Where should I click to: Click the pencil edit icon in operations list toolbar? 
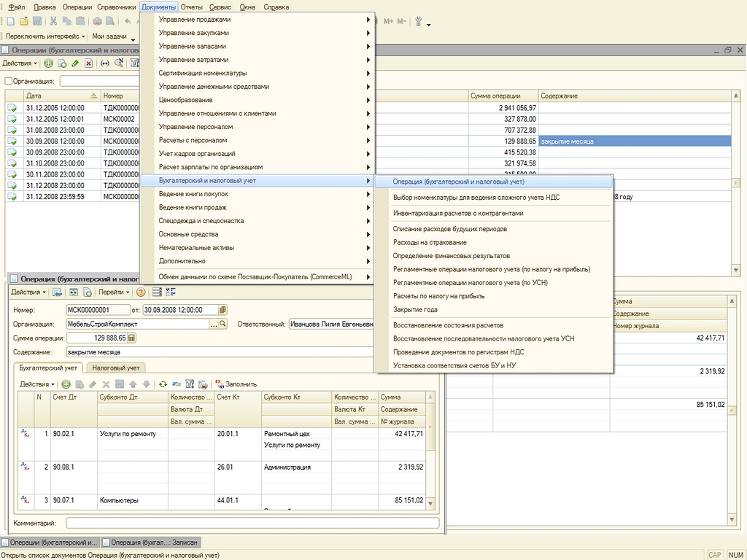tap(75, 63)
